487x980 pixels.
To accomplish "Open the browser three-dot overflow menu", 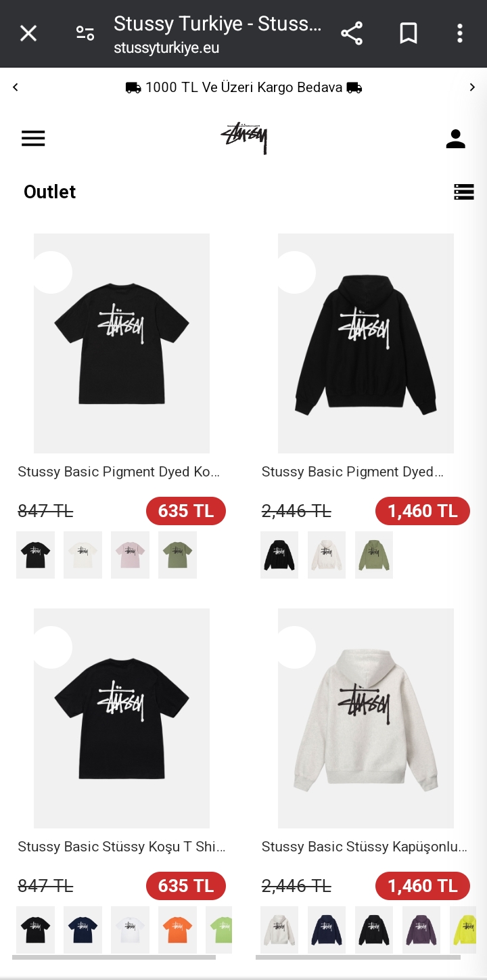I will [x=460, y=33].
